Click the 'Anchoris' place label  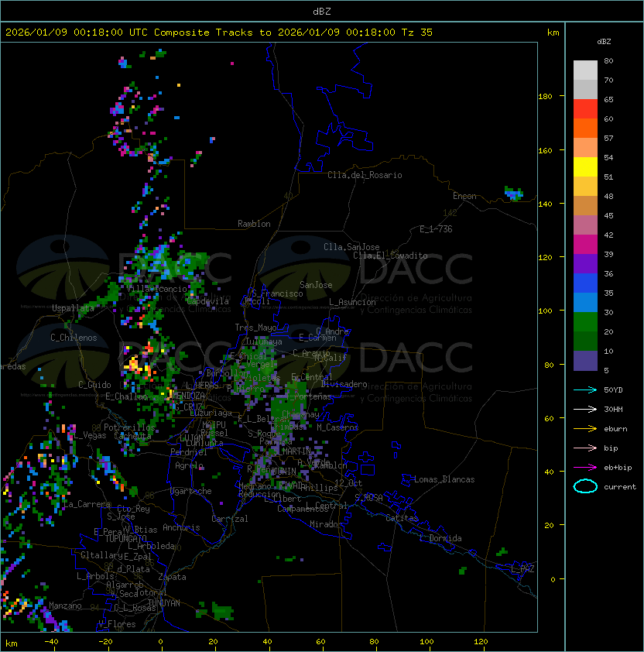coord(181,527)
